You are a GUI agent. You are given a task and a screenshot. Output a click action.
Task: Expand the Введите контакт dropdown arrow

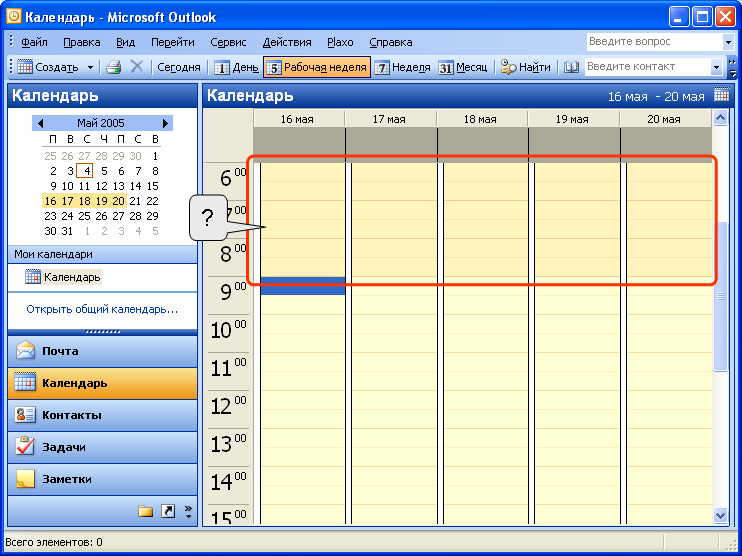tap(716, 67)
